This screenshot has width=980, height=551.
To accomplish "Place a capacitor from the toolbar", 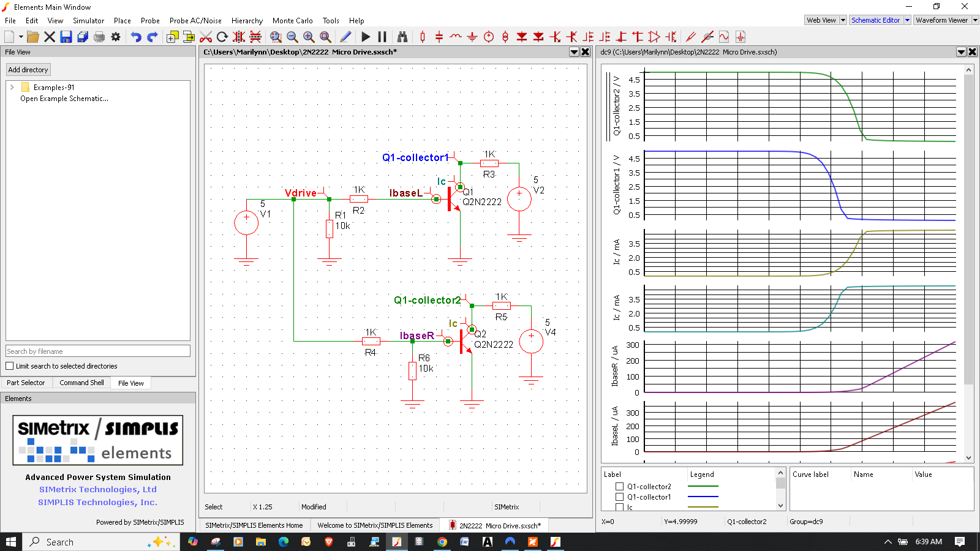I will coord(439,37).
